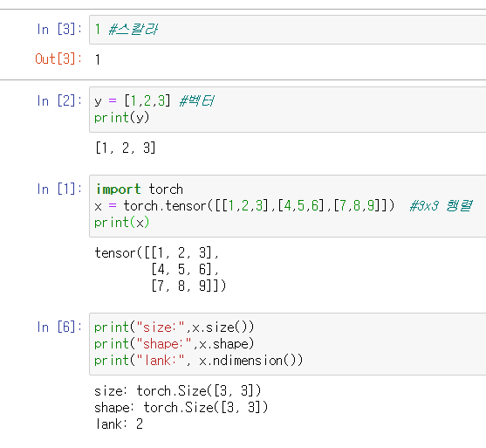Click the x = torch.tensor assignment line
The height and width of the screenshot is (448, 486).
click(244, 206)
